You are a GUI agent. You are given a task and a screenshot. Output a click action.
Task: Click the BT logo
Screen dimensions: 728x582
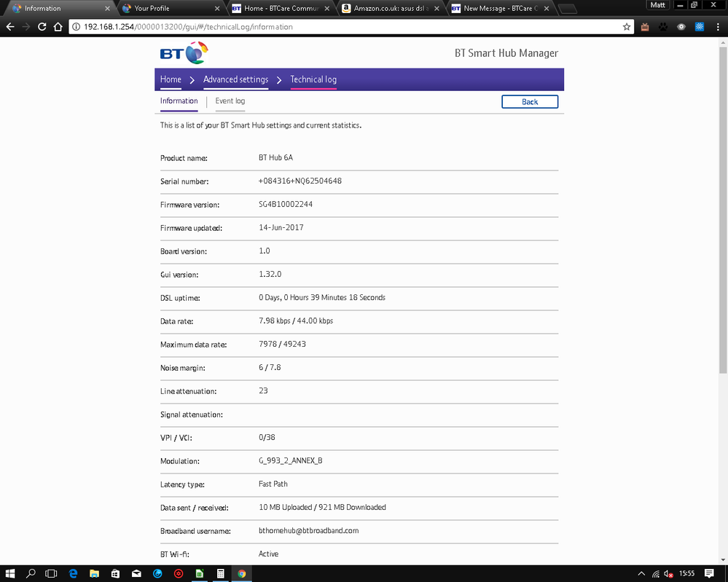pos(184,53)
